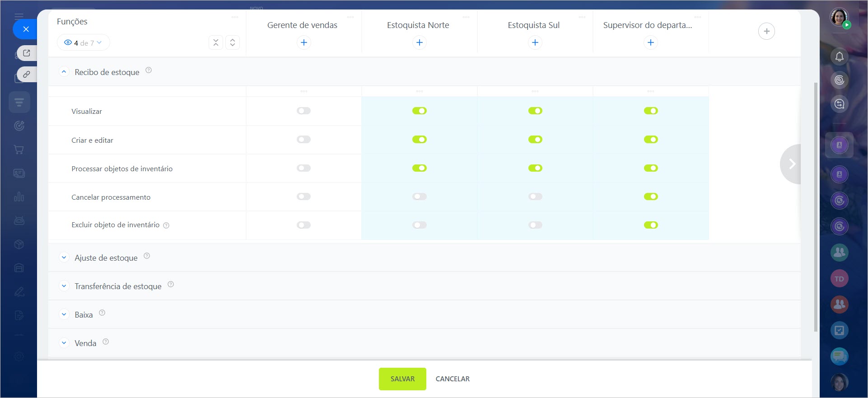Open help for Excluir objeto de inventário
Screen dimensions: 868x398
tap(166, 225)
